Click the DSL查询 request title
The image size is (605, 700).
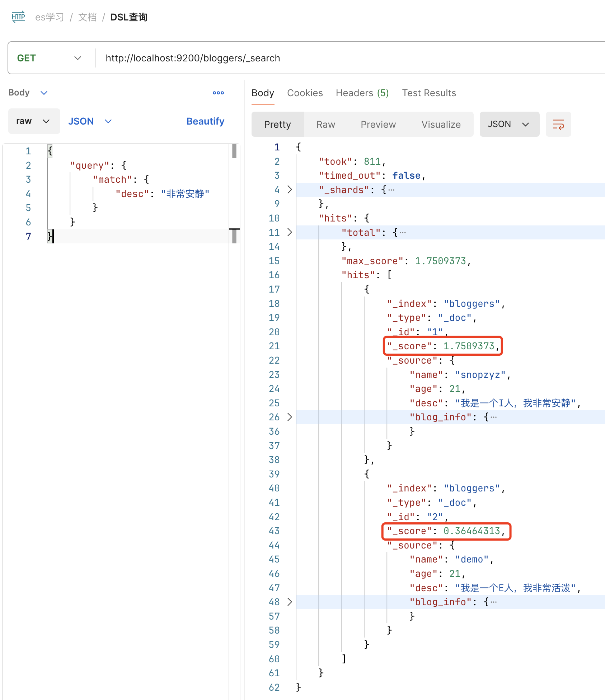click(129, 17)
